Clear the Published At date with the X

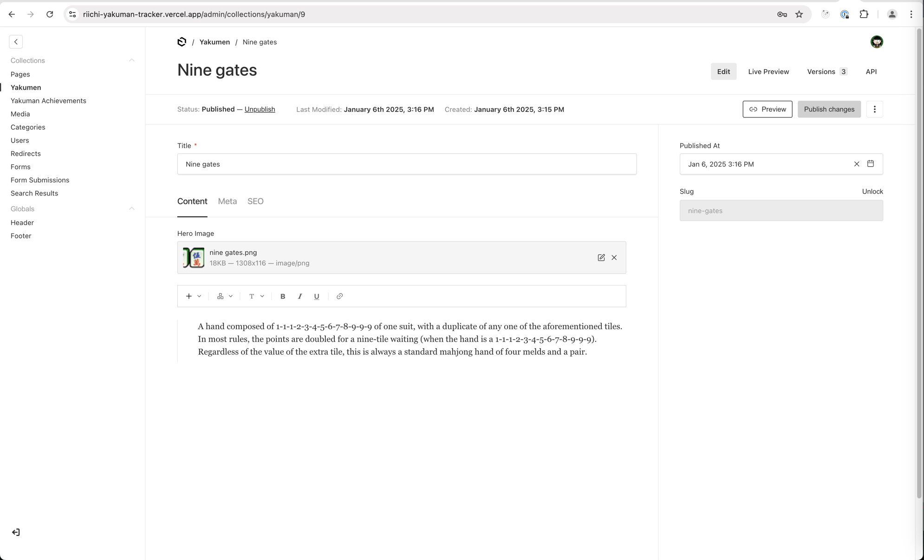coord(856,163)
